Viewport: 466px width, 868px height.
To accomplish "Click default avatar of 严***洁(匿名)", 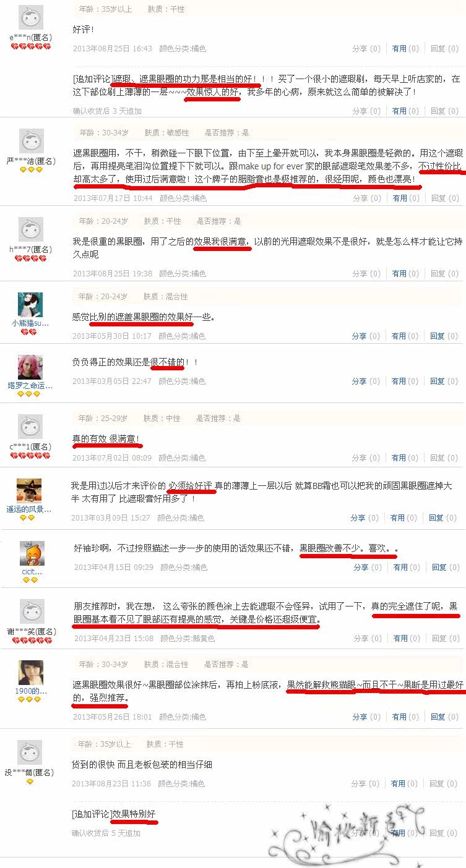I will (x=31, y=142).
